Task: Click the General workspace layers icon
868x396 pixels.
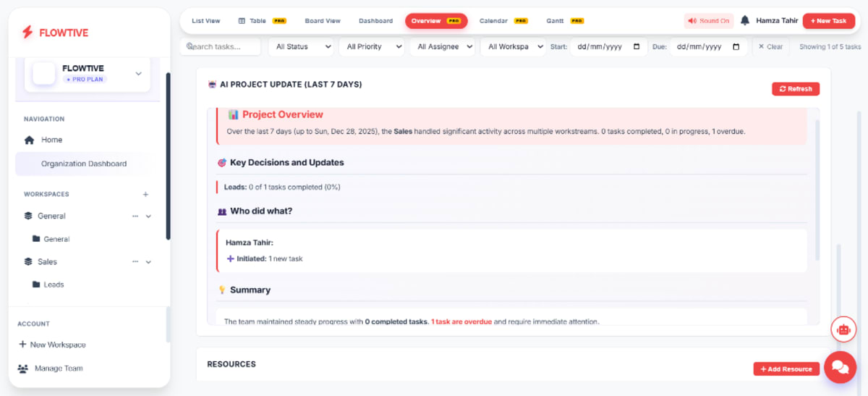Action: pos(28,216)
